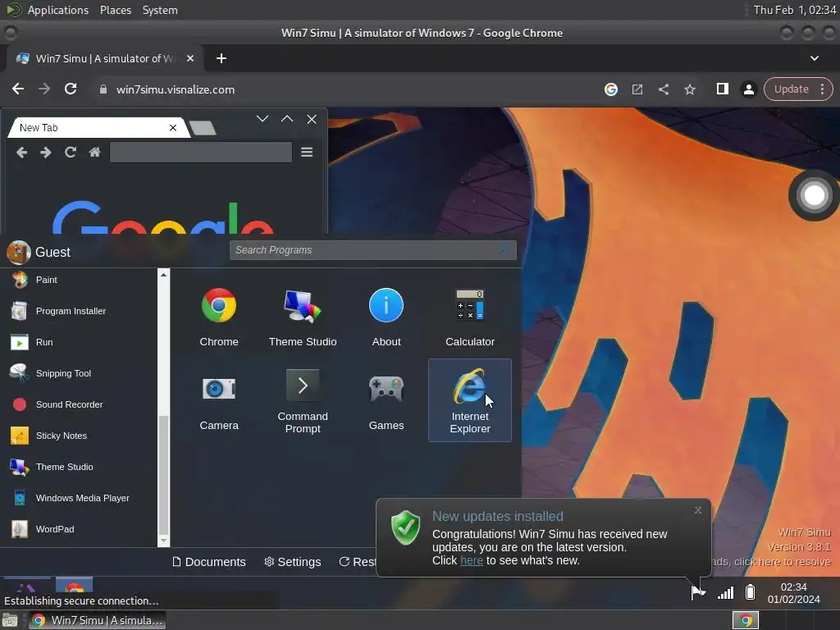Click the taskbar clock showing 02:34
This screenshot has width=840, height=630.
pos(793,593)
